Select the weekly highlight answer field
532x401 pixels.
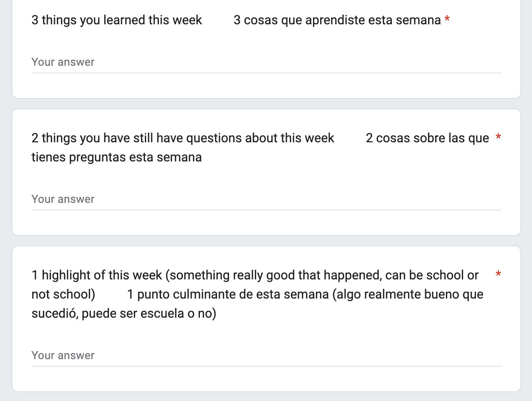coord(266,356)
